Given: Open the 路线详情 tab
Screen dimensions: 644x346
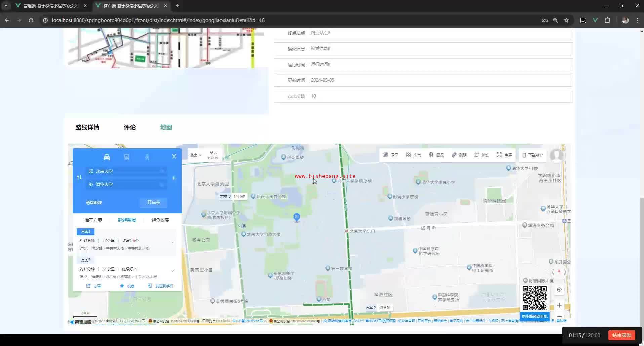Looking at the screenshot, I should click(87, 127).
